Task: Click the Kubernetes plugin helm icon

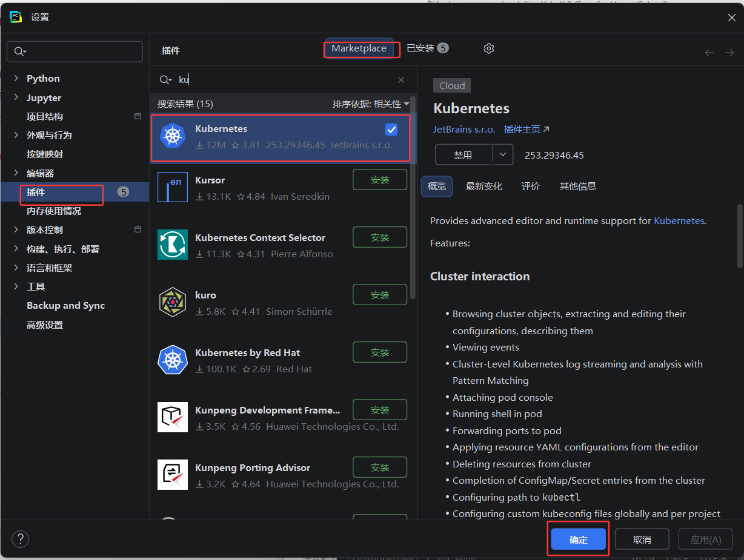Action: [173, 136]
